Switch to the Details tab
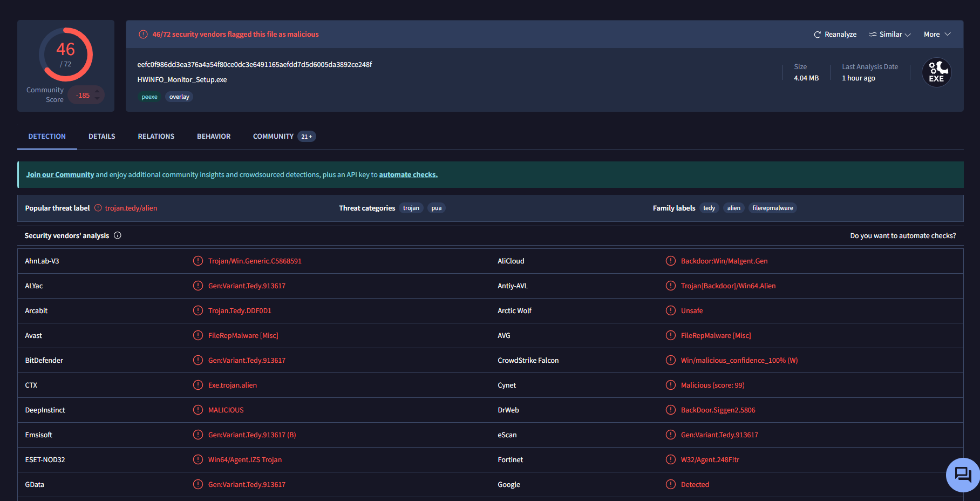The height and width of the screenshot is (501, 980). [102, 137]
